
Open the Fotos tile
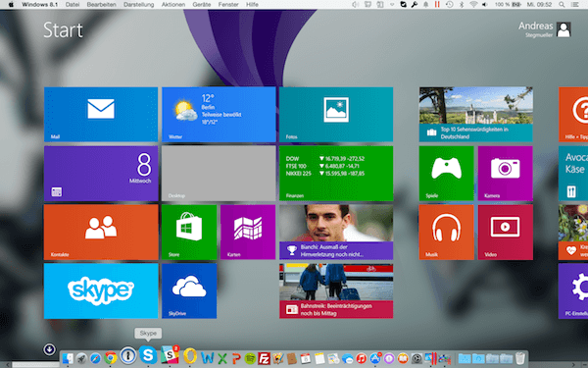pos(336,115)
